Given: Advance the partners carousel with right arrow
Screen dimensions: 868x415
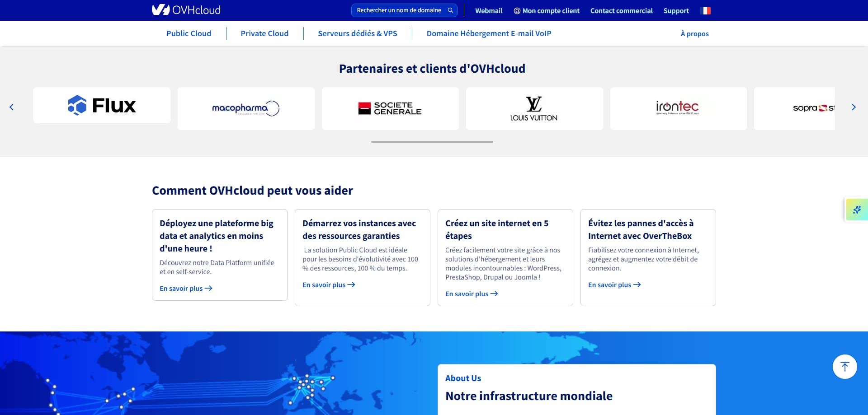Looking at the screenshot, I should click(x=854, y=107).
